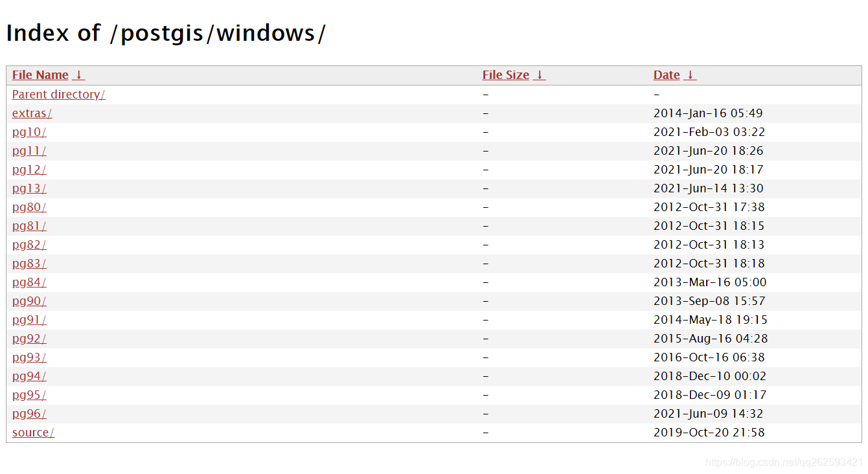The width and height of the screenshot is (868, 474).
Task: Click the File Size sort arrow
Action: pyautogui.click(x=540, y=74)
